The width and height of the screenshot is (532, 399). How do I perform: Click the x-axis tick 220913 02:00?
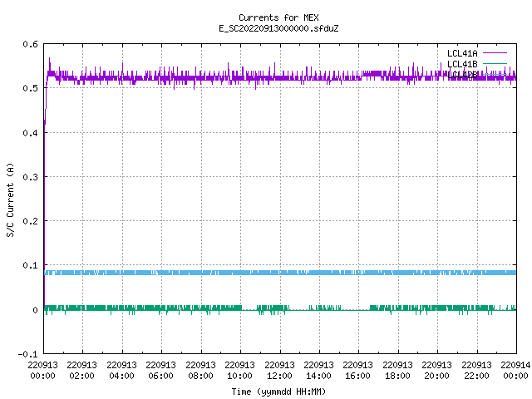81,371
